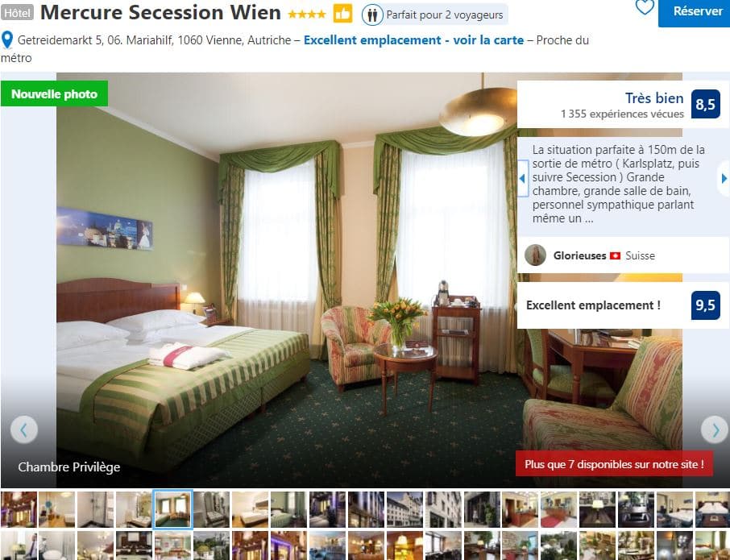Click the Réserver button
This screenshot has height=560, width=730.
pos(695,11)
